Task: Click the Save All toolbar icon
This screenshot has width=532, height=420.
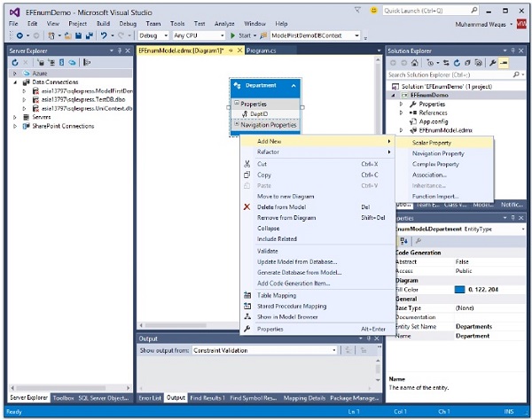Action: click(89, 35)
